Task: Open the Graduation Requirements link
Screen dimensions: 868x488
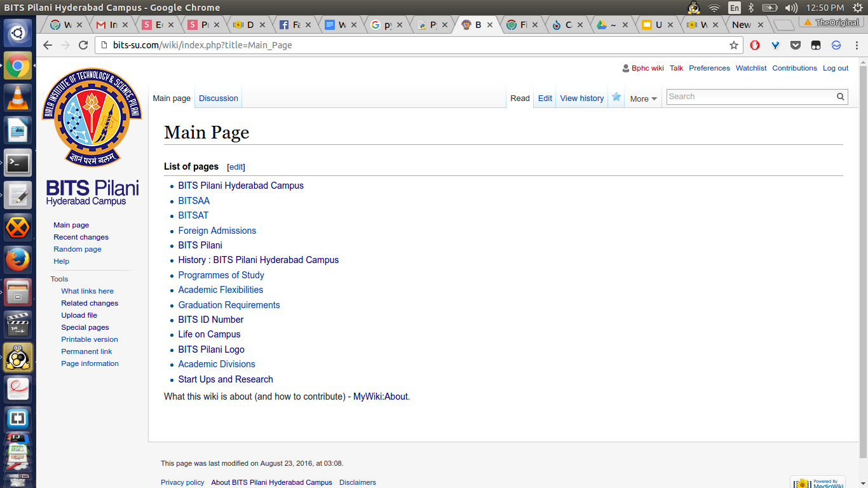Action: point(229,305)
